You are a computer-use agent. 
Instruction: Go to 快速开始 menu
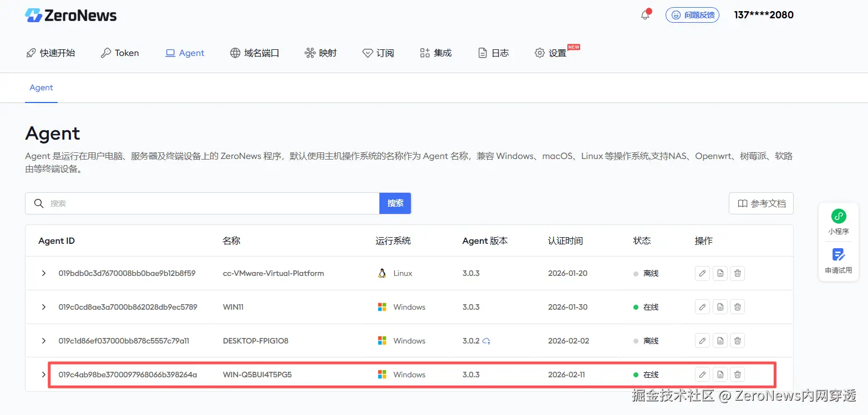(x=50, y=53)
